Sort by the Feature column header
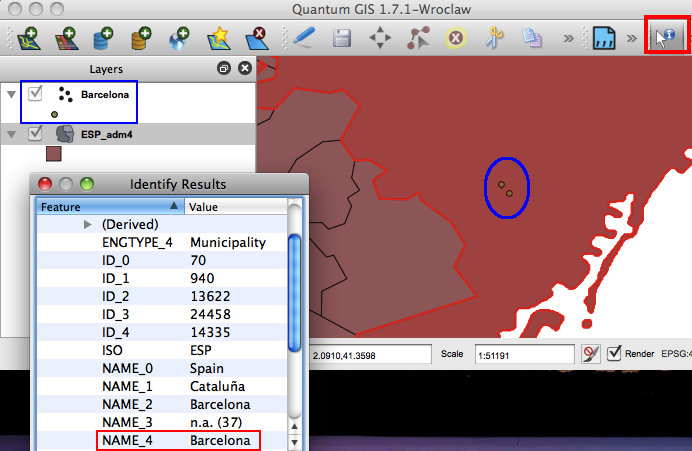The image size is (692, 451). tap(110, 207)
